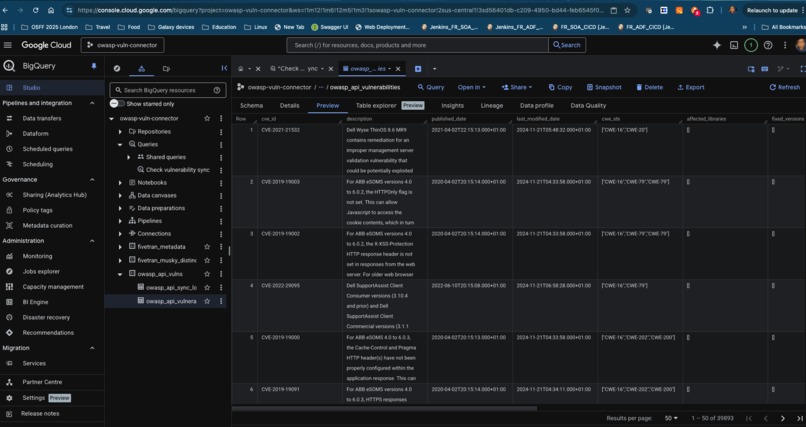Open browser extensions puzzle icon
806x427 pixels.
710,10
